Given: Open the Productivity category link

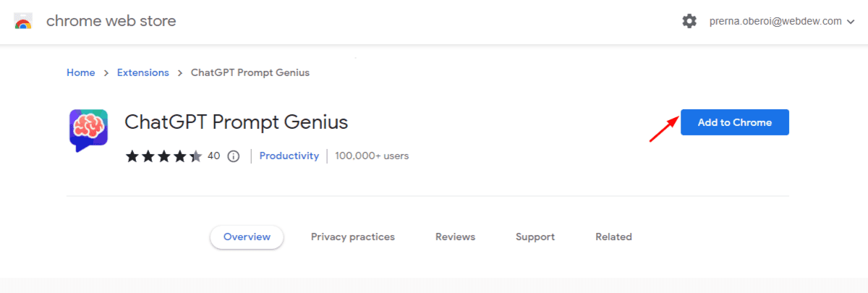Looking at the screenshot, I should pos(289,156).
